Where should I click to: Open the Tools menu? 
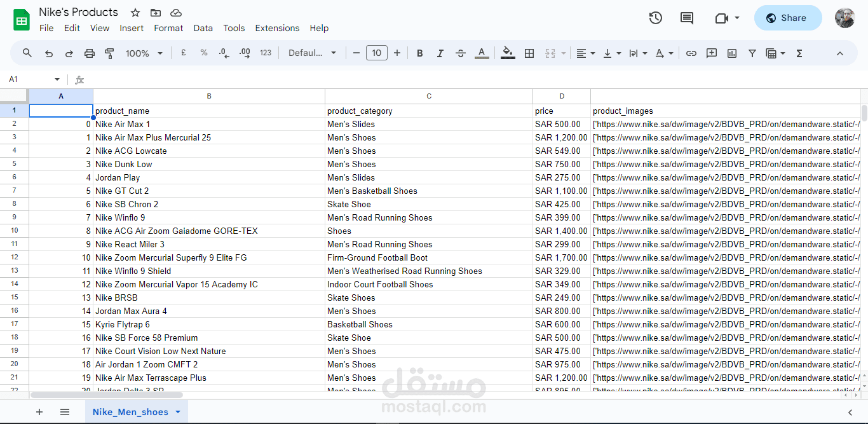234,28
